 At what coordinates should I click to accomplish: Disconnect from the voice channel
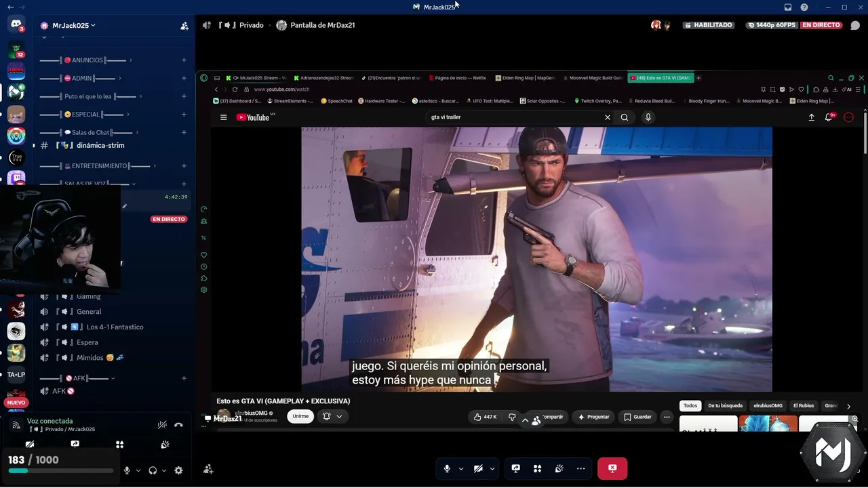178,425
